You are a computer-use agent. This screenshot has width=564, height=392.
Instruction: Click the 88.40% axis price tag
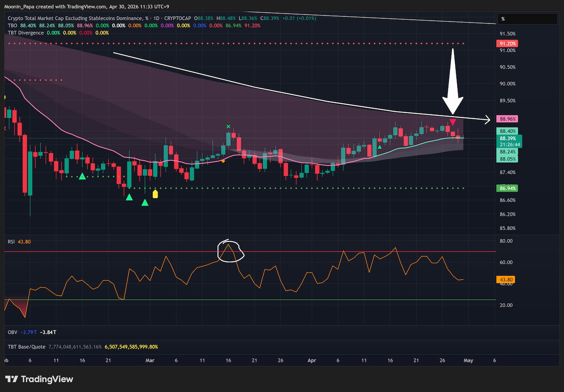click(508, 131)
